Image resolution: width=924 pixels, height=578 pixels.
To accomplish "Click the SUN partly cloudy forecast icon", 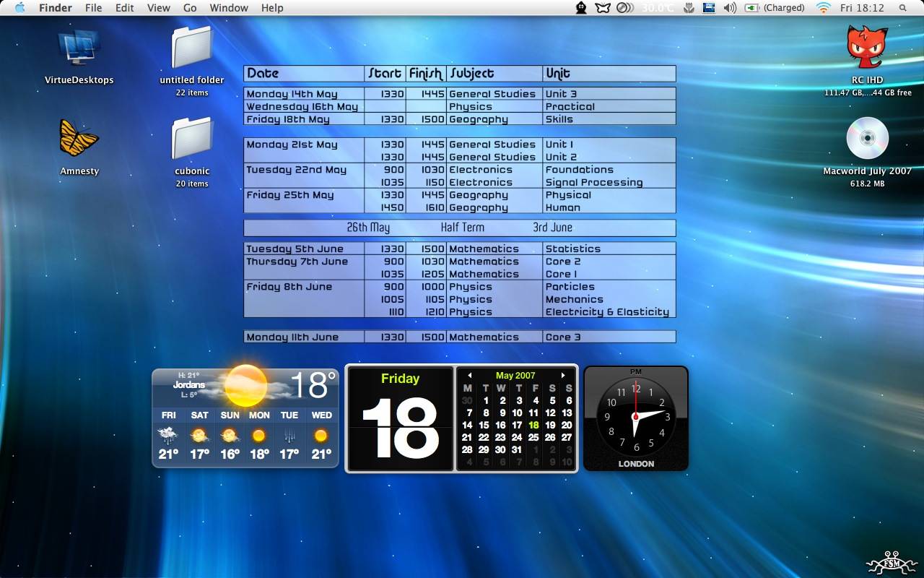I will (x=230, y=436).
